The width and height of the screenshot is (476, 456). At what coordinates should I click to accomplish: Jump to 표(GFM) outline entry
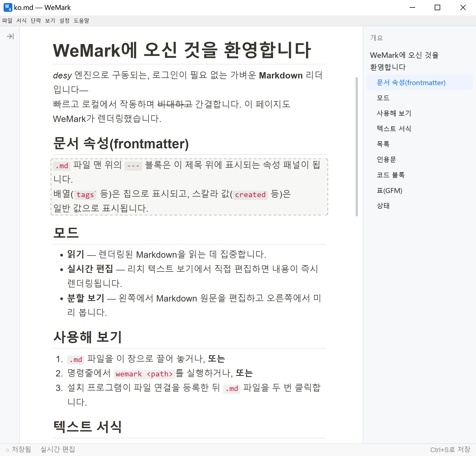[420, 190]
